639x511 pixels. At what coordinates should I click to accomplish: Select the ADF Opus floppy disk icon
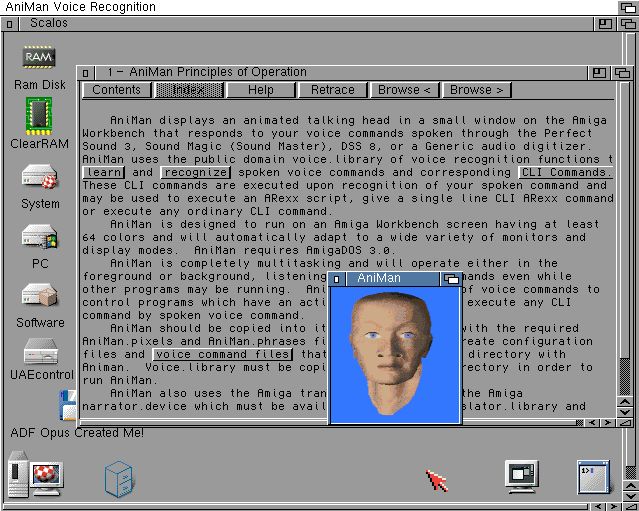tap(68, 405)
